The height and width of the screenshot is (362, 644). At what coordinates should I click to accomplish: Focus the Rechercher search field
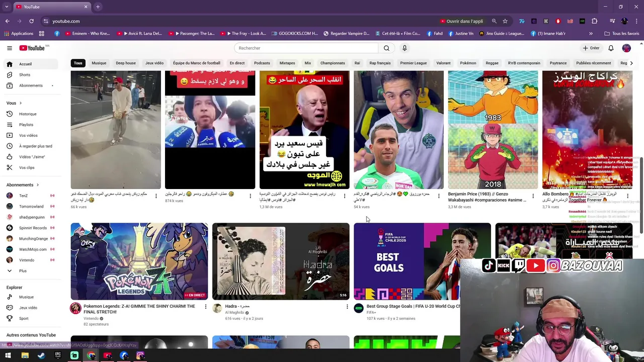click(306, 48)
